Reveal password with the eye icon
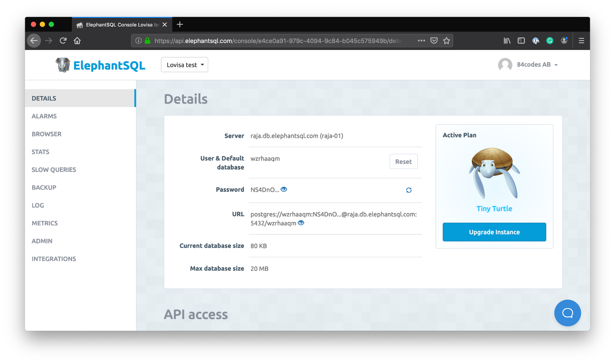Screen dimensions: 615x364 point(284,189)
